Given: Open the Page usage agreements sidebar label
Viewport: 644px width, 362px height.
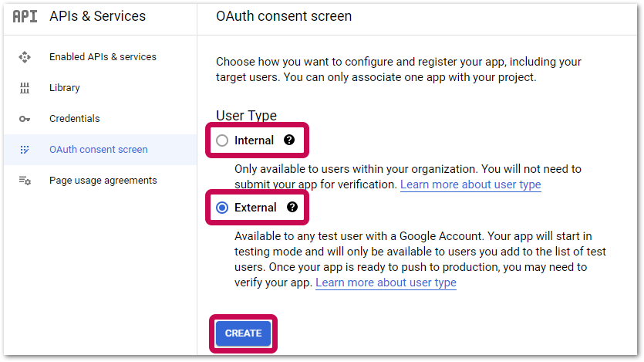Looking at the screenshot, I should coord(103,181).
